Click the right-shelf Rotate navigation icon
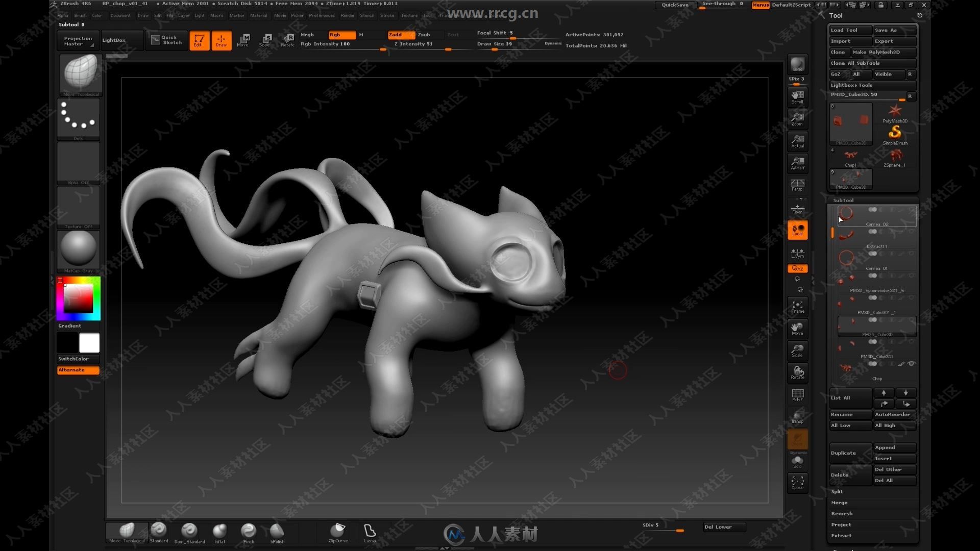This screenshot has width=980, height=551. click(x=797, y=372)
